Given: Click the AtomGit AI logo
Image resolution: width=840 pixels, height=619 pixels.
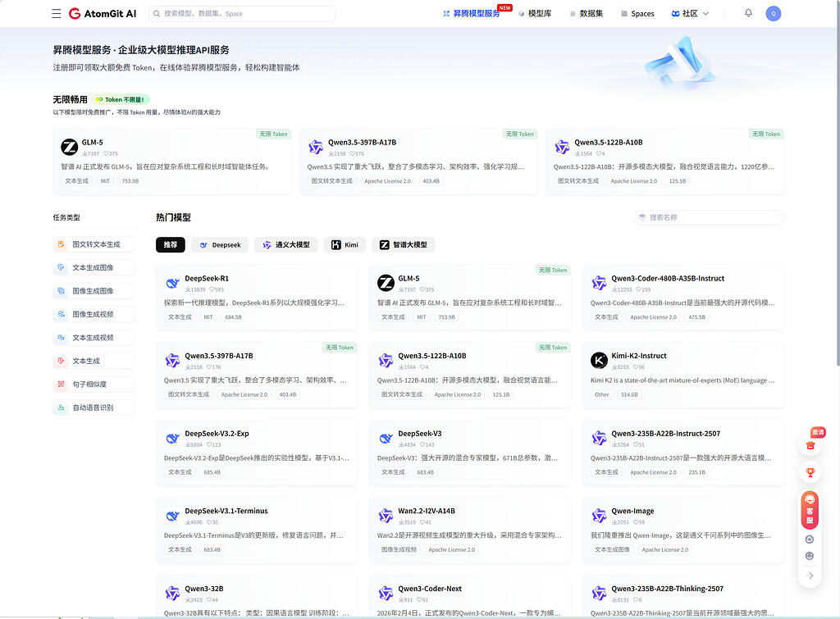Looking at the screenshot, I should 103,13.
